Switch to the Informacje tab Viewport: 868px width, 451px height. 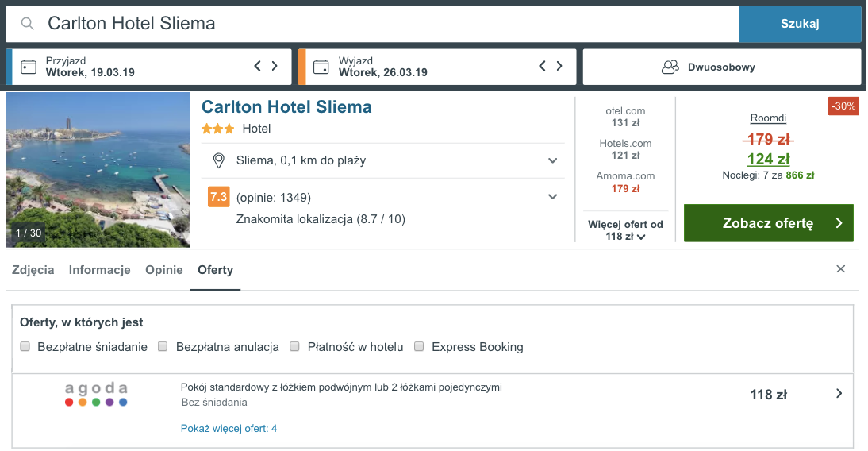100,270
